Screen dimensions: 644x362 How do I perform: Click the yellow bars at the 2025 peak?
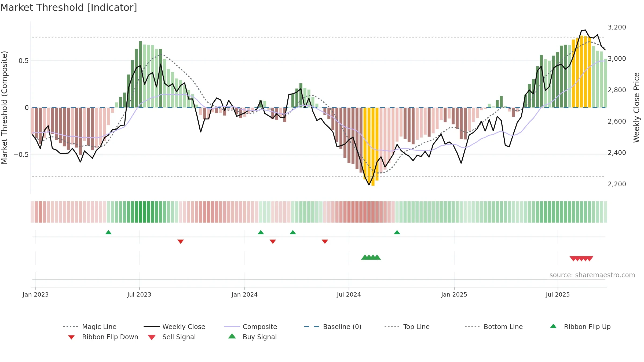click(581, 72)
